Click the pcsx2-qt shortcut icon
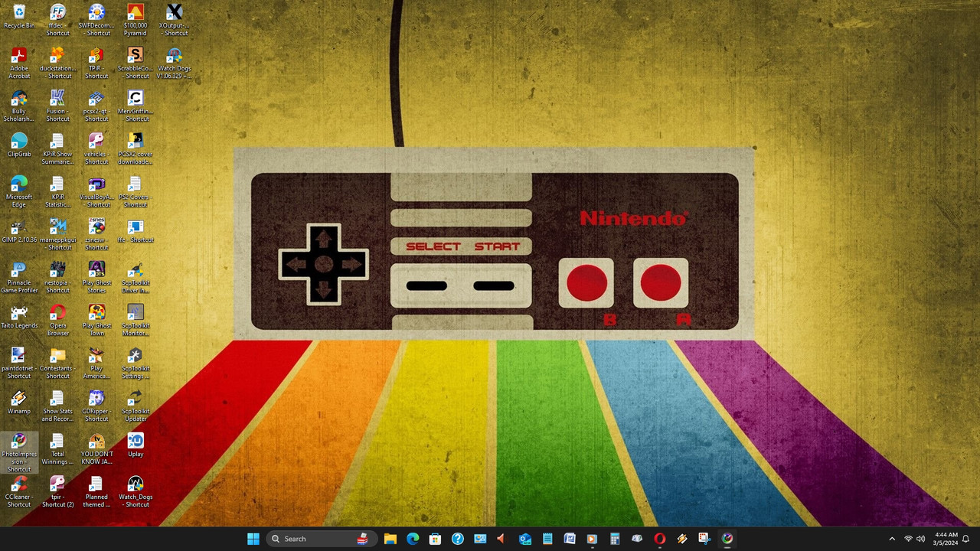The width and height of the screenshot is (980, 551). click(96, 106)
